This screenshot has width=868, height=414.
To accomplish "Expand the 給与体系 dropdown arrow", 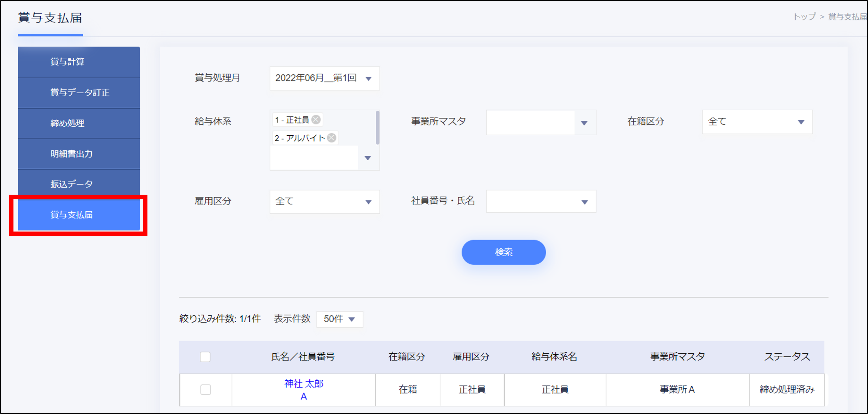I will pos(368,158).
